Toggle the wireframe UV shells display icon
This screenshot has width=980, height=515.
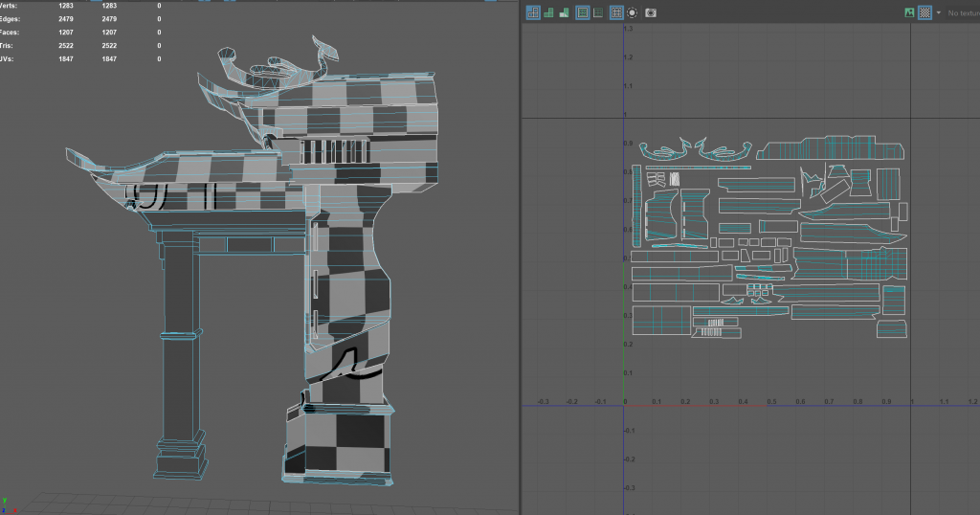pos(533,12)
